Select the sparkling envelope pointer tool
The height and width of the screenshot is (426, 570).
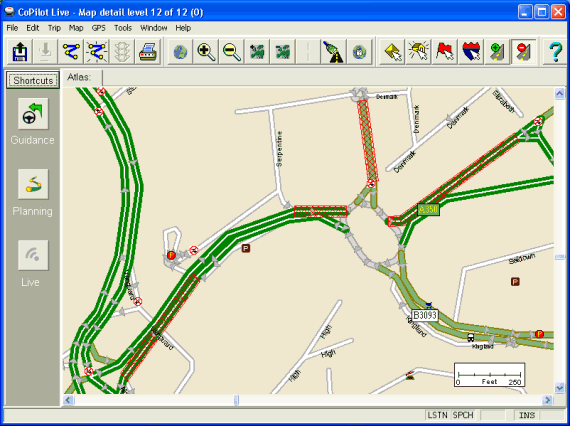[x=419, y=52]
